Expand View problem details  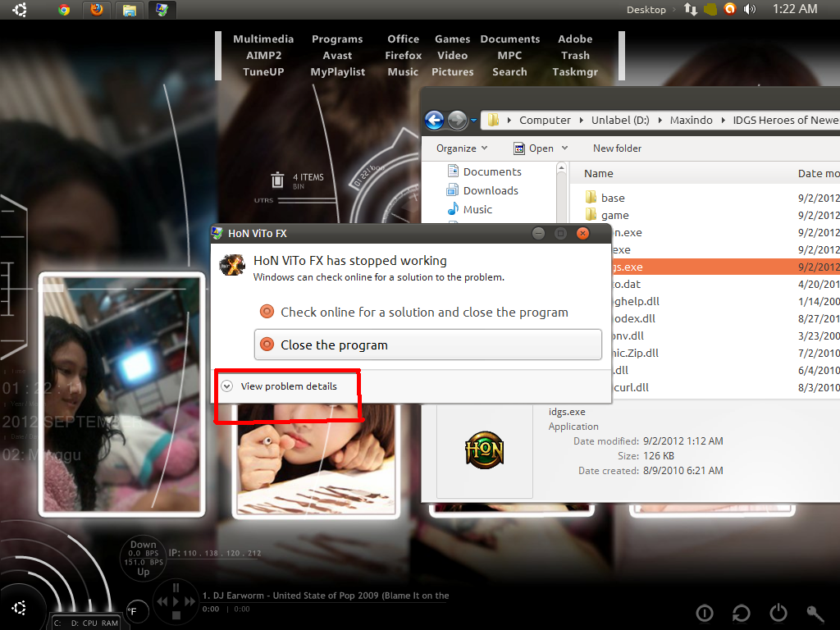coord(281,386)
